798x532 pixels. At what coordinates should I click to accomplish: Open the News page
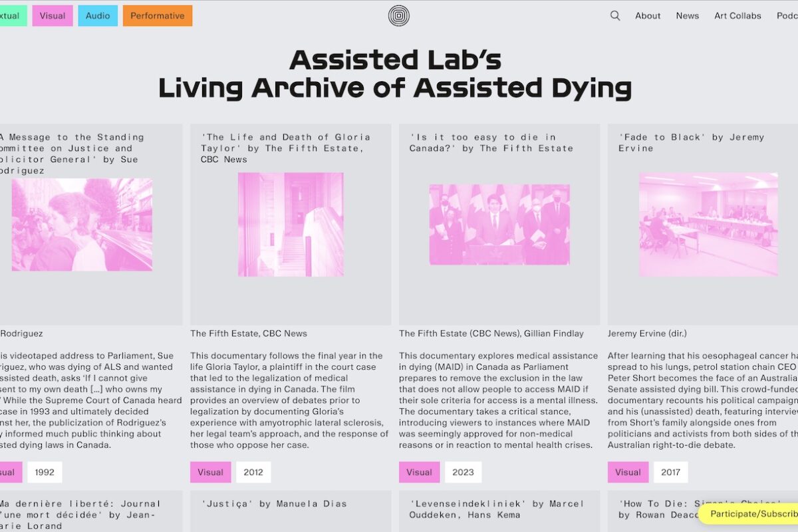click(688, 16)
